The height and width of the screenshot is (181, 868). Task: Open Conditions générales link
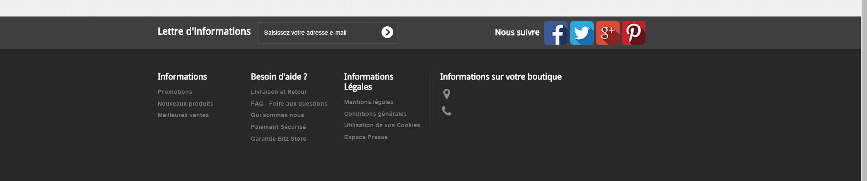pyautogui.click(x=375, y=114)
